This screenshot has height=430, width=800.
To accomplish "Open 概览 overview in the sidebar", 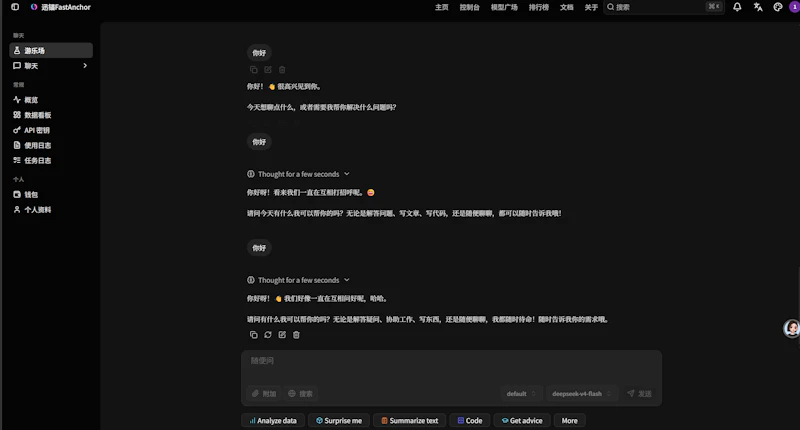I will point(51,100).
